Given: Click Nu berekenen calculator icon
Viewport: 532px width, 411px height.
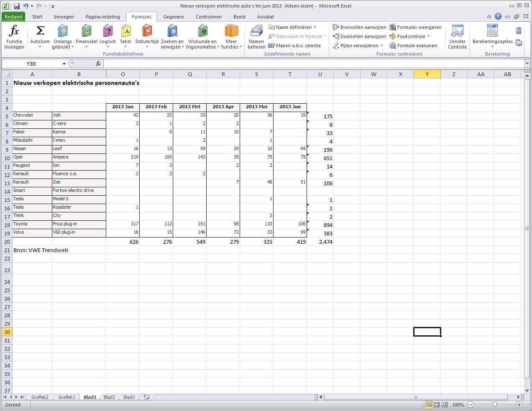Looking at the screenshot, I should tap(519, 31).
